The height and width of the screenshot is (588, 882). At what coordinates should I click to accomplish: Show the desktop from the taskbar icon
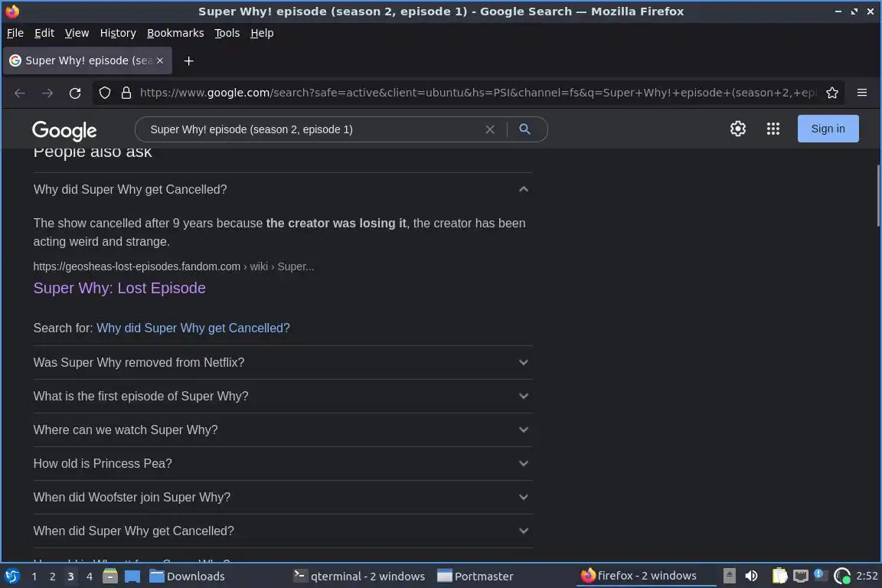pyautogui.click(x=132, y=577)
